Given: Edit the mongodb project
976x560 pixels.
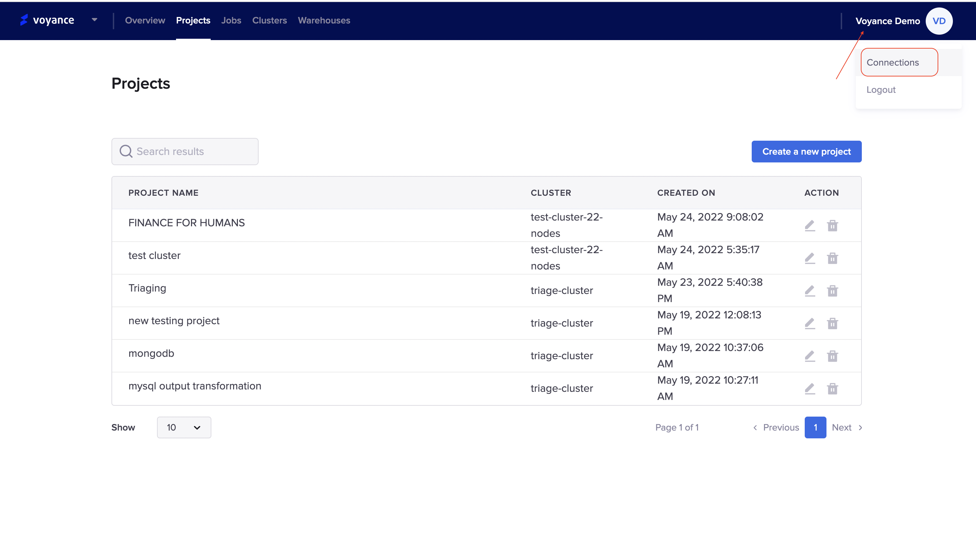Looking at the screenshot, I should pyautogui.click(x=810, y=356).
